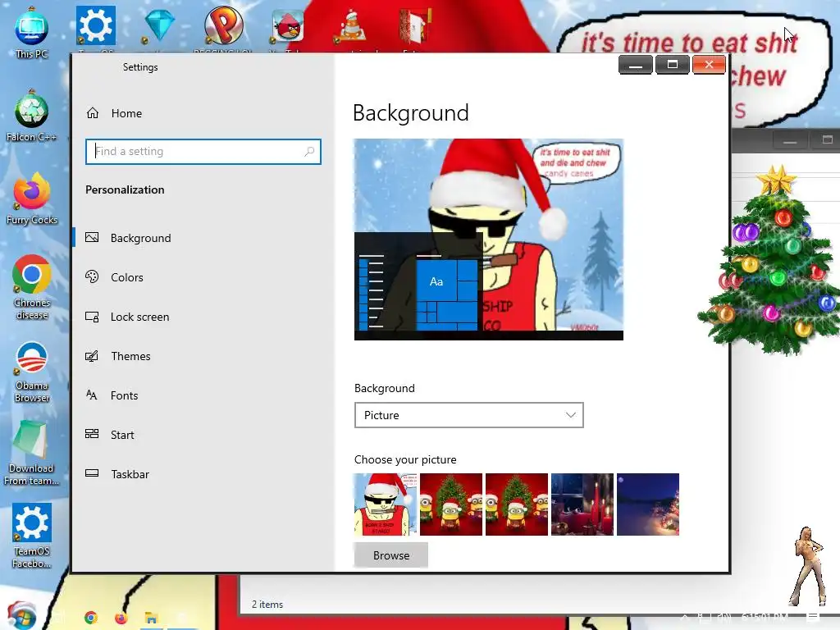840x630 pixels.
Task: Choose the second Minions Christmas tree thumbnail
Action: click(x=517, y=504)
